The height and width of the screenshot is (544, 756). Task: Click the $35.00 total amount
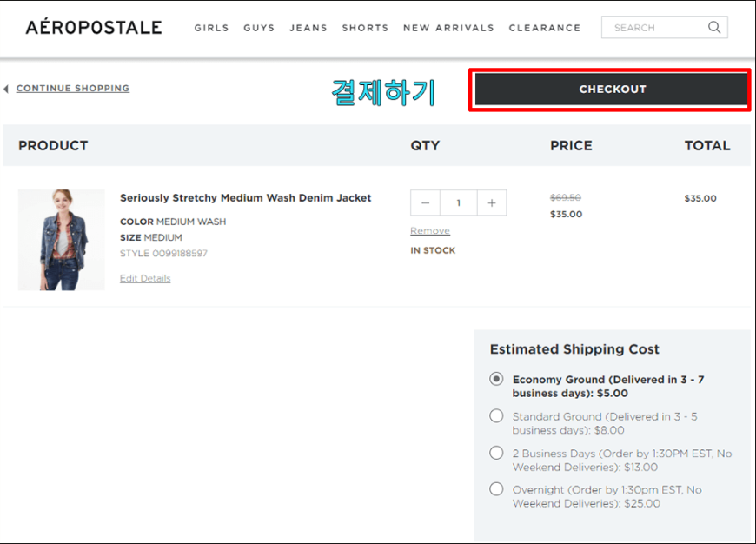tap(700, 198)
